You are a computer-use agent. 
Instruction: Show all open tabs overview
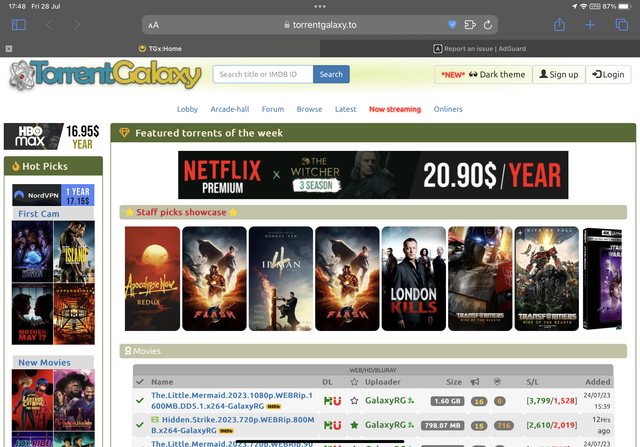click(x=620, y=24)
